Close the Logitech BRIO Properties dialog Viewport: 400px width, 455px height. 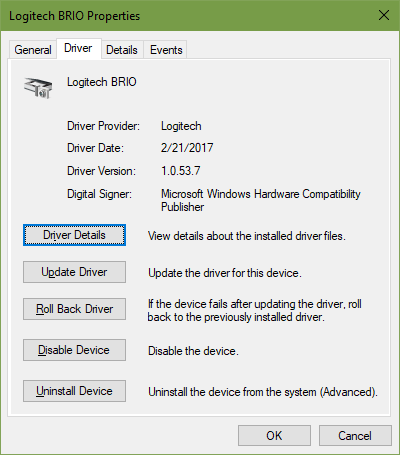[x=384, y=15]
